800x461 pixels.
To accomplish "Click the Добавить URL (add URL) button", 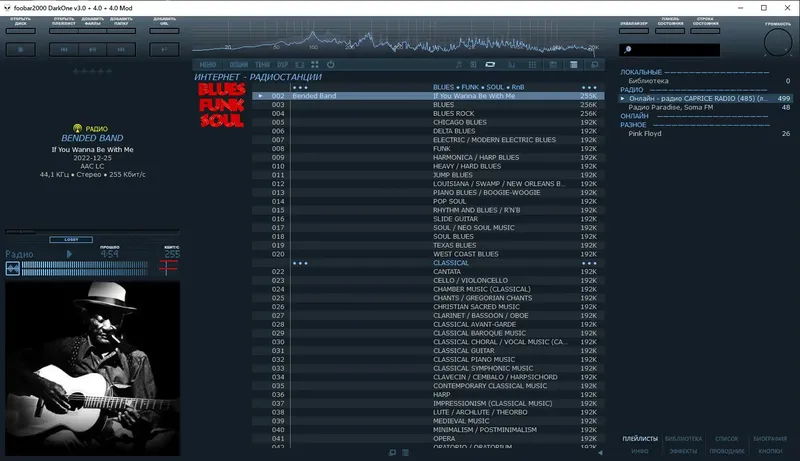I will tap(164, 31).
